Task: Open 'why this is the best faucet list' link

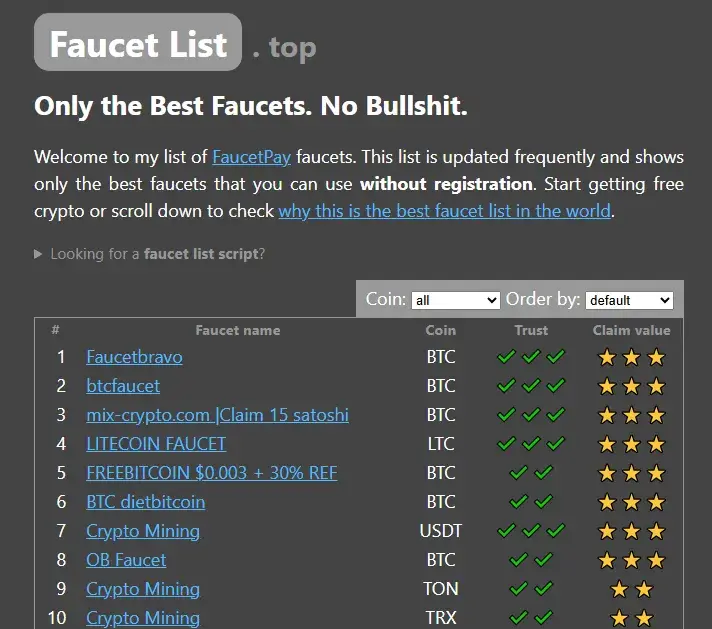Action: click(445, 211)
